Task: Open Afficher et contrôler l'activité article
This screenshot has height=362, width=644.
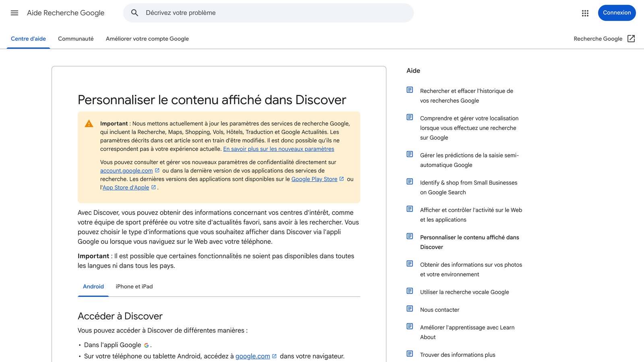Action: tap(471, 215)
